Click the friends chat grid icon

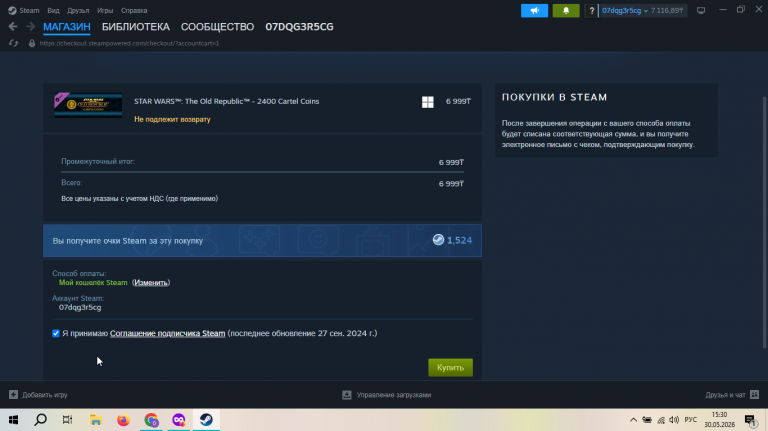(x=754, y=395)
